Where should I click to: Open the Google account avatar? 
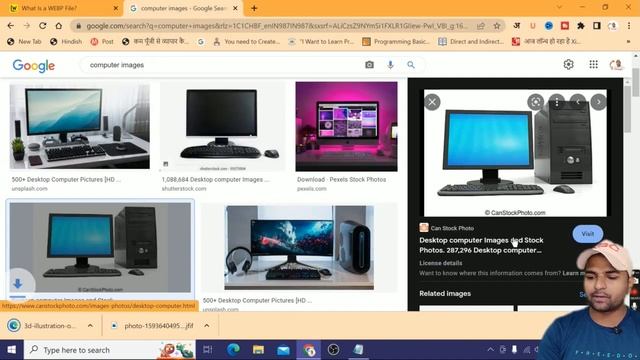click(x=616, y=64)
